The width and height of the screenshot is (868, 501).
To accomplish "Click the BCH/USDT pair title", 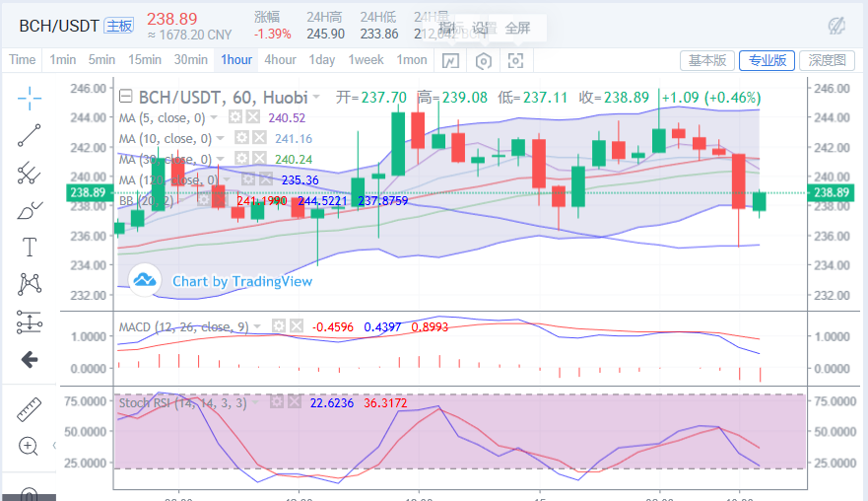I will 59,26.
